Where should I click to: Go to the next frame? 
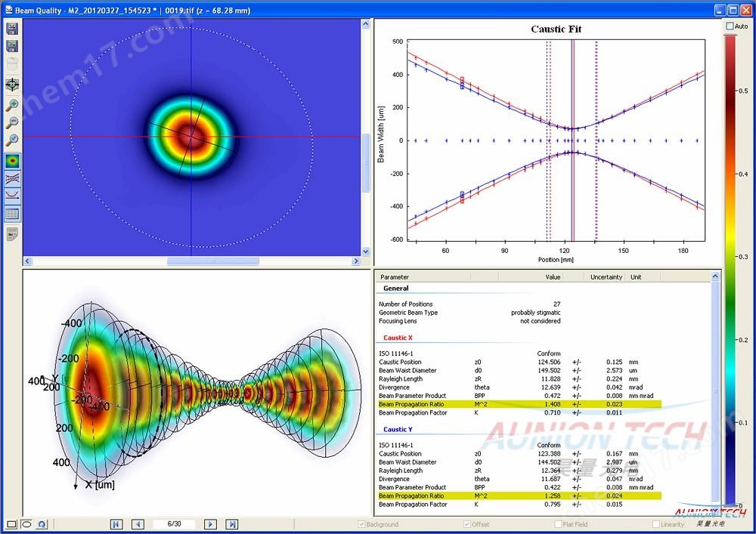coord(211,524)
